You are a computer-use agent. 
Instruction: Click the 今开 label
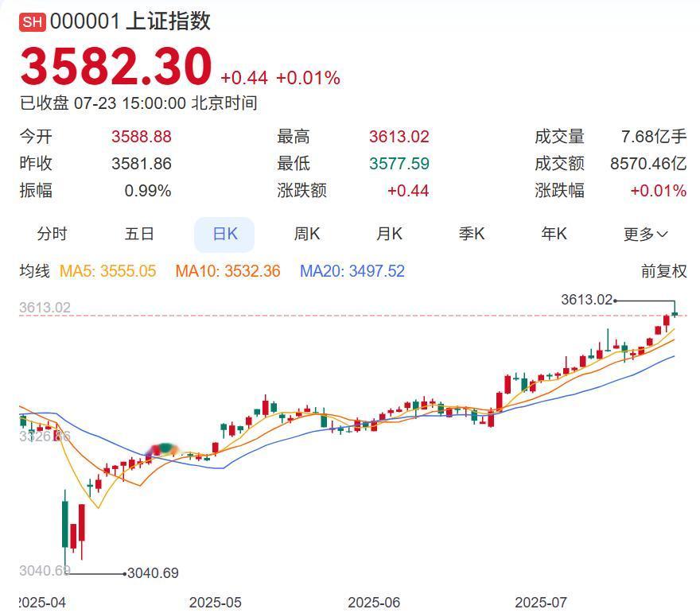pos(36,137)
